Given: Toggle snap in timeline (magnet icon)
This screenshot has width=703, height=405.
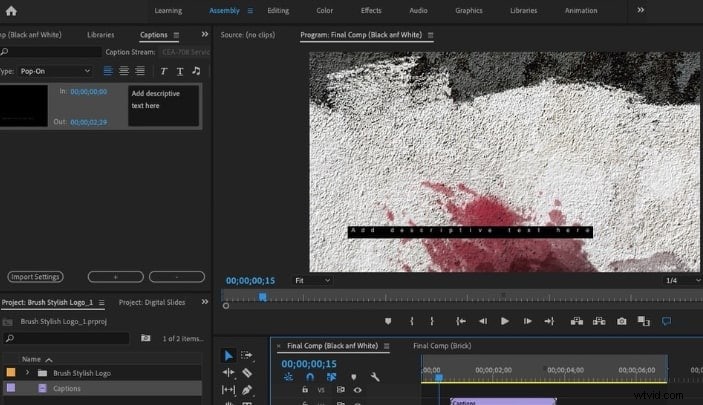Looking at the screenshot, I should coord(310,377).
